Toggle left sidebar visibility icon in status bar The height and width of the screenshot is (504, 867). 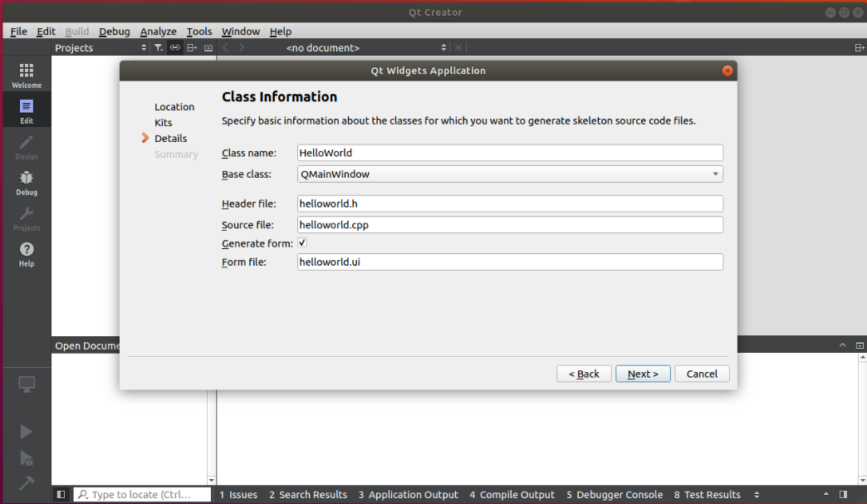[61, 495]
